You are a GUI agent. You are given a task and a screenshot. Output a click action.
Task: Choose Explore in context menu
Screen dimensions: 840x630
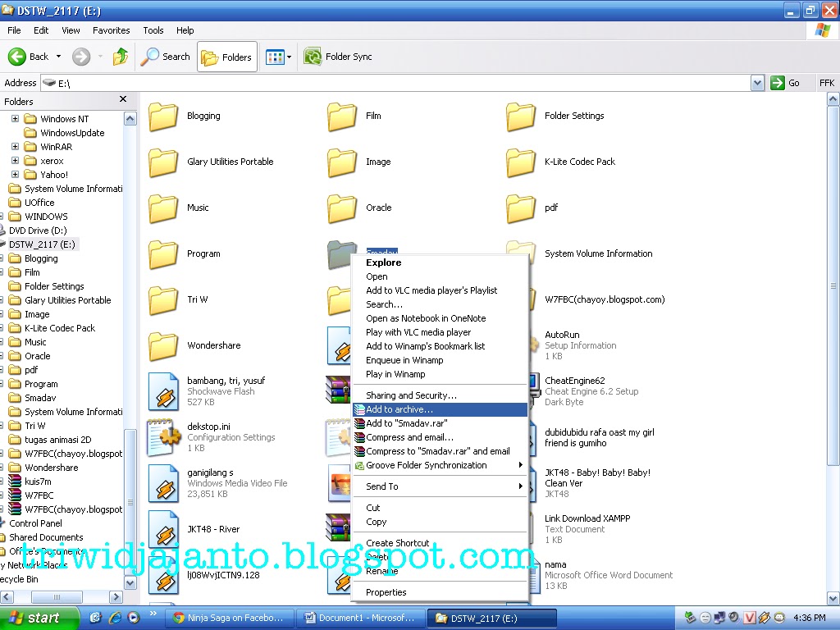pyautogui.click(x=441, y=262)
